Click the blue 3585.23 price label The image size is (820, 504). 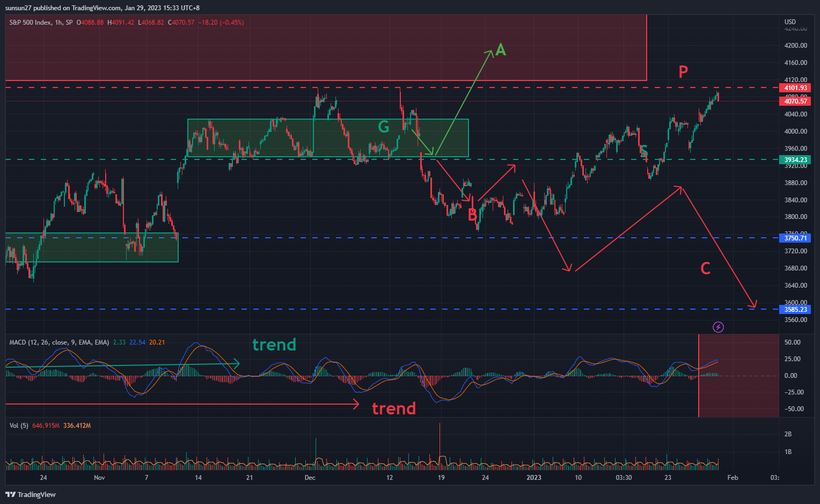(x=795, y=309)
